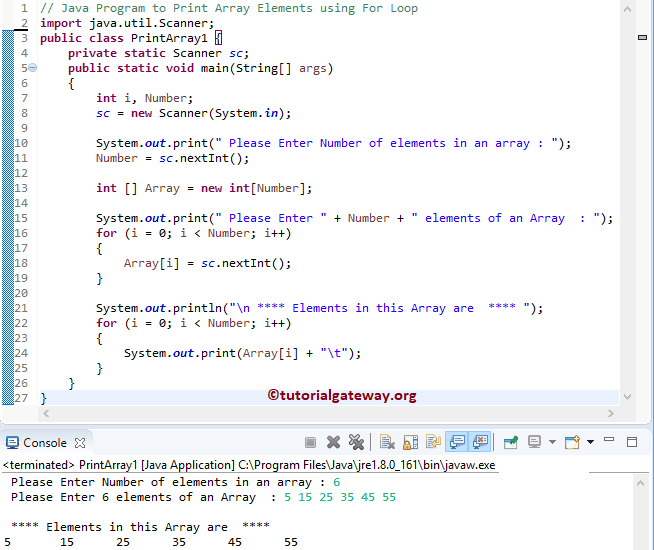Remove all terminated launches with double X icon
The image size is (654, 550).
point(354,442)
